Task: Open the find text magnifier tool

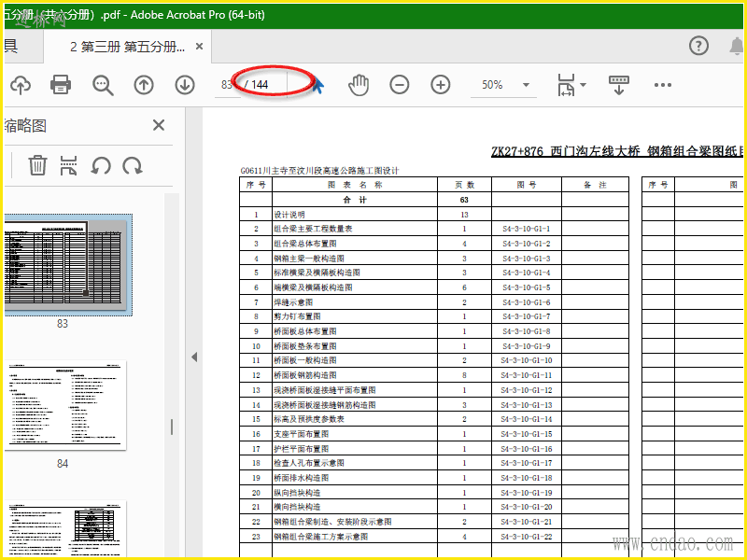Action: point(103,85)
